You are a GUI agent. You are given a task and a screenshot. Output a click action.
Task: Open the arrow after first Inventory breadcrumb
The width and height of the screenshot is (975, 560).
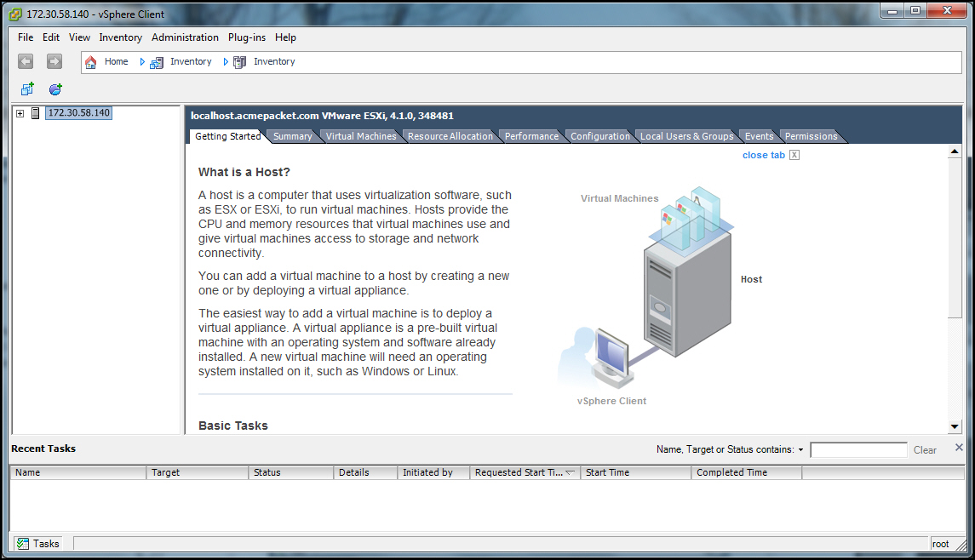point(226,61)
